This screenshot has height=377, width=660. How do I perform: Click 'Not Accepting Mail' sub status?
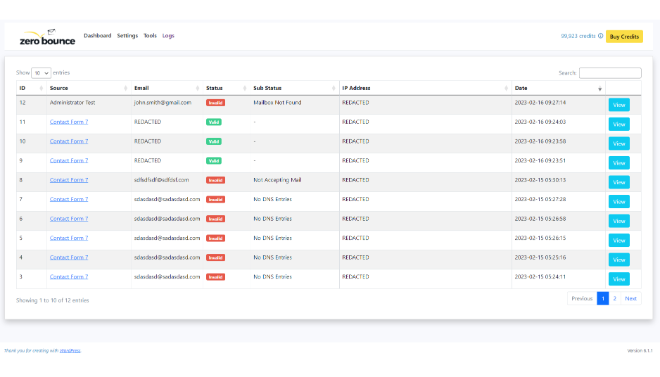[277, 180]
